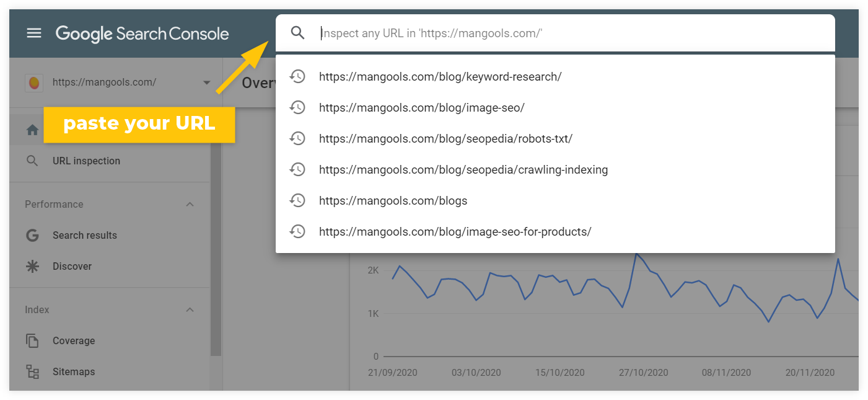
Task: Select the image-seo URL suggestion
Action: [421, 107]
